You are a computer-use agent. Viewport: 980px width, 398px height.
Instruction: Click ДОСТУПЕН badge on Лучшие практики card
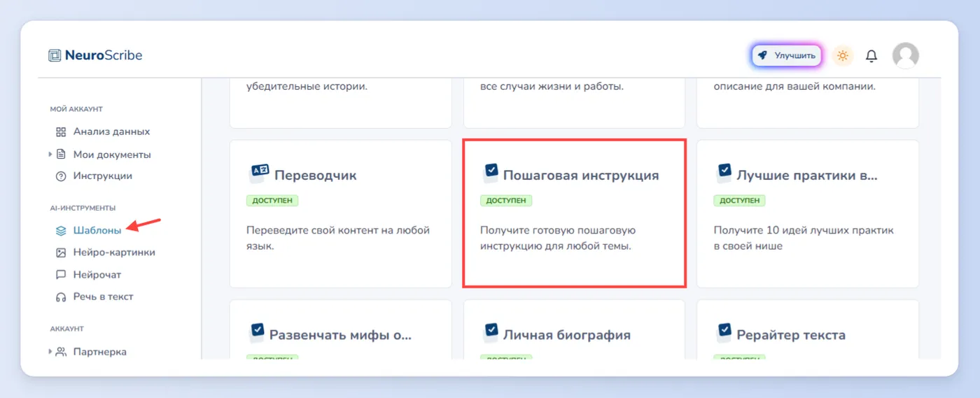[740, 201]
